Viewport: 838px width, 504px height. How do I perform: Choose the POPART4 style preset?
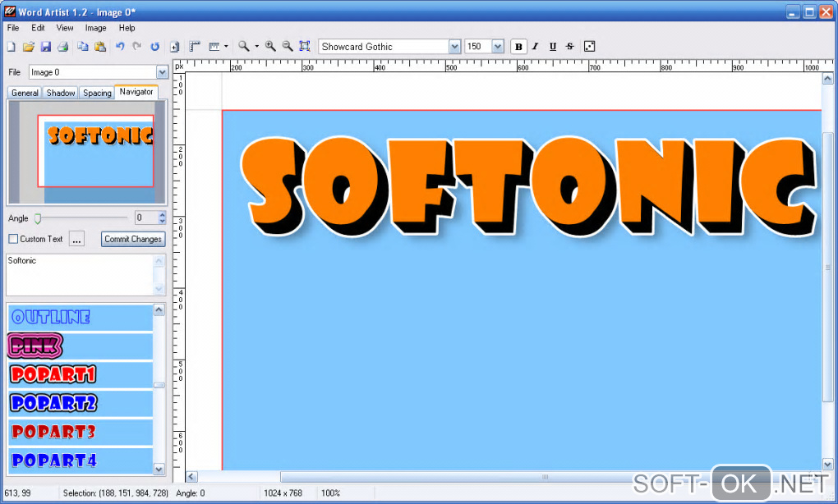click(81, 460)
